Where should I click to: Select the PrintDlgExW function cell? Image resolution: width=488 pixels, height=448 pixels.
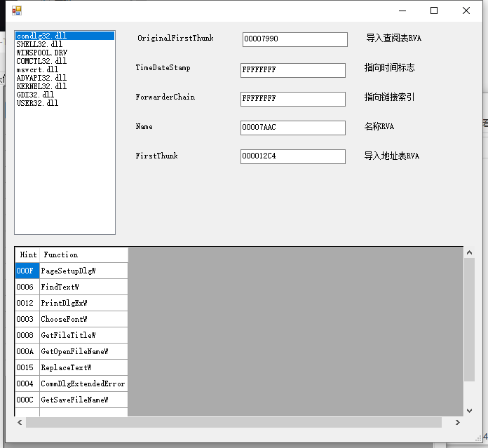click(x=83, y=303)
